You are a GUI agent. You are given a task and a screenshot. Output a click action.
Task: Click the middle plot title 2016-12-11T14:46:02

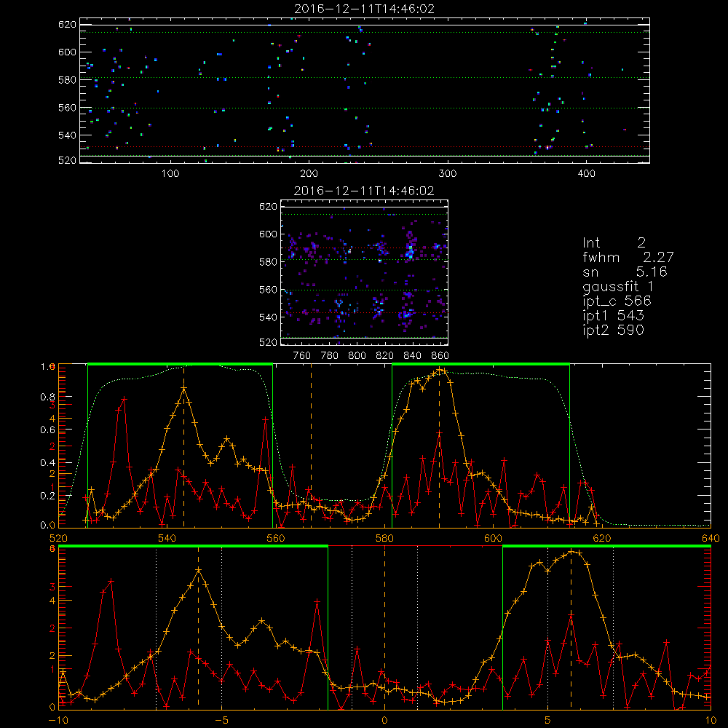point(364,191)
